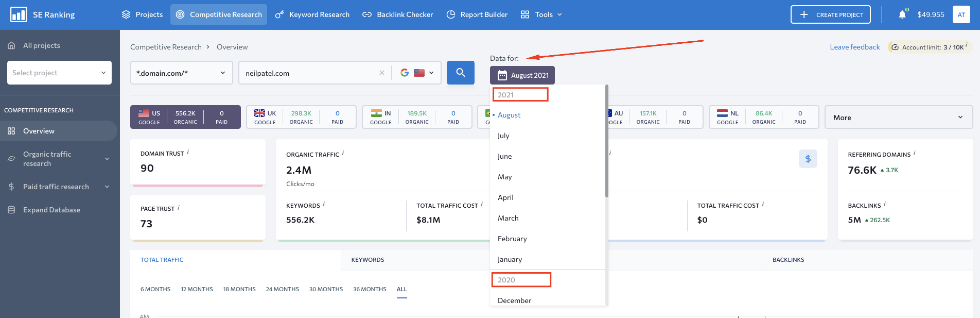This screenshot has width=980, height=318.
Task: Choose April in the month list
Action: tap(548, 197)
